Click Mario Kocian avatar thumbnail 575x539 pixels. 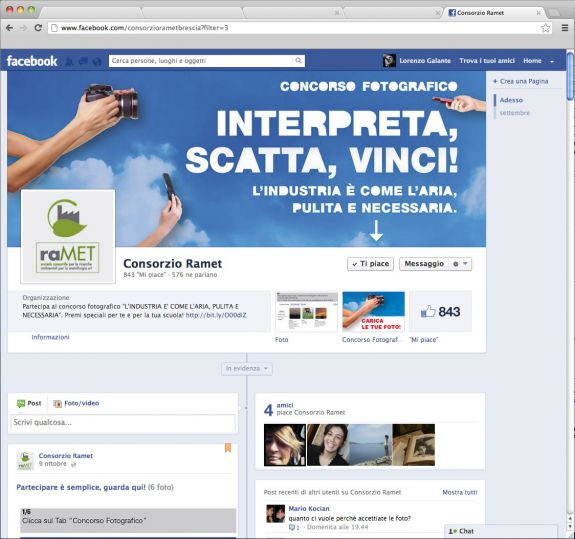275,514
